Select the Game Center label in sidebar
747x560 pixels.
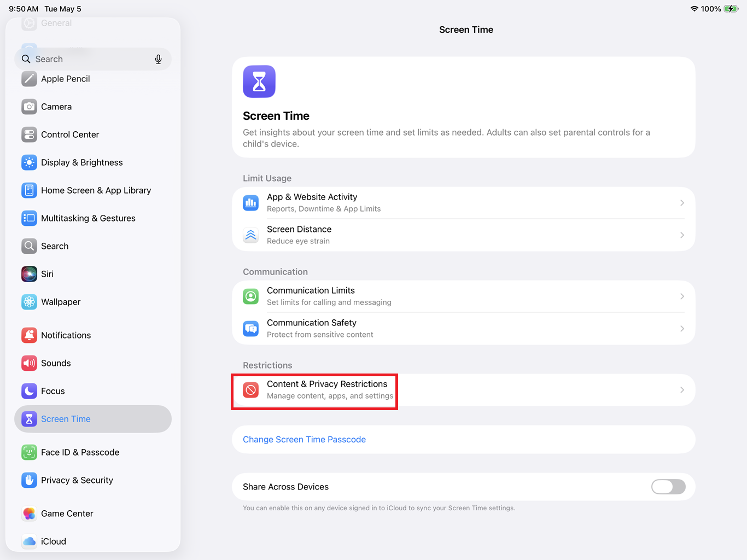[67, 514]
